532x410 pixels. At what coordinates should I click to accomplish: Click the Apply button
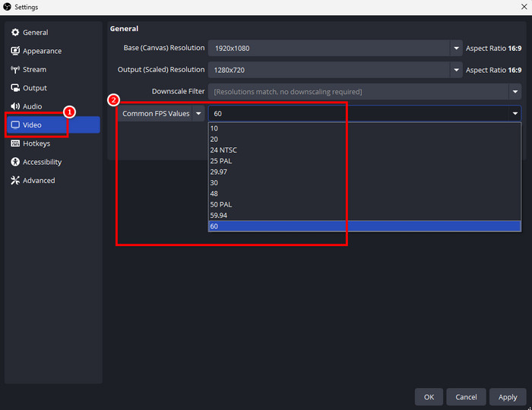(507, 396)
